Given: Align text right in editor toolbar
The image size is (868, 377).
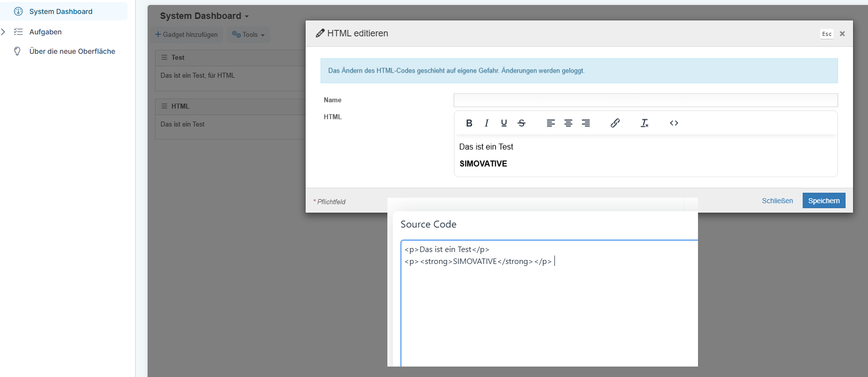Looking at the screenshot, I should 586,123.
